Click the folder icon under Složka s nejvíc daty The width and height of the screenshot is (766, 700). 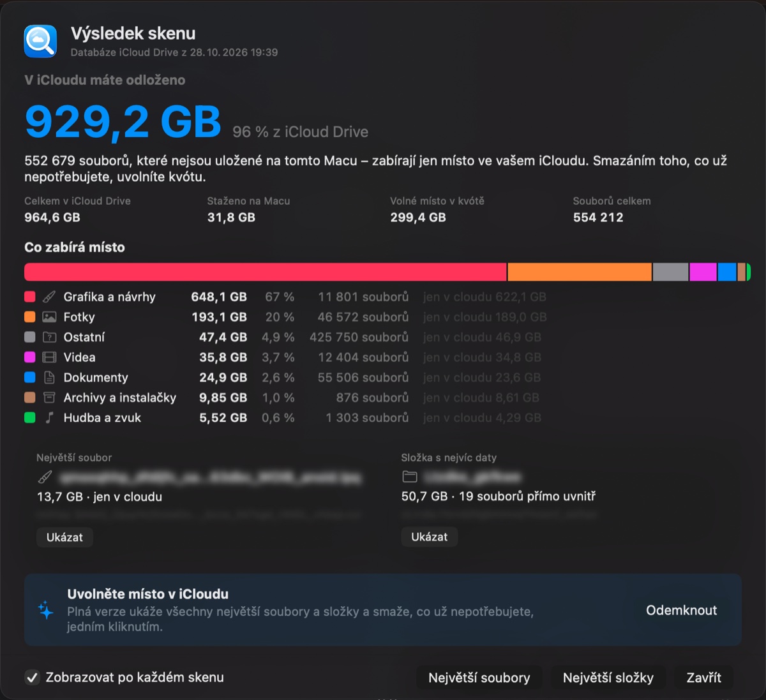(x=410, y=477)
